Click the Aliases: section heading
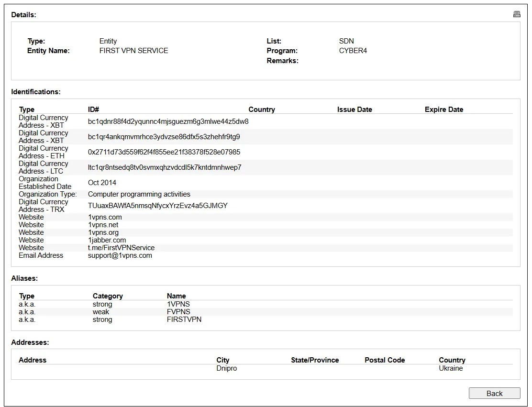The height and width of the screenshot is (407, 532). [x=24, y=278]
